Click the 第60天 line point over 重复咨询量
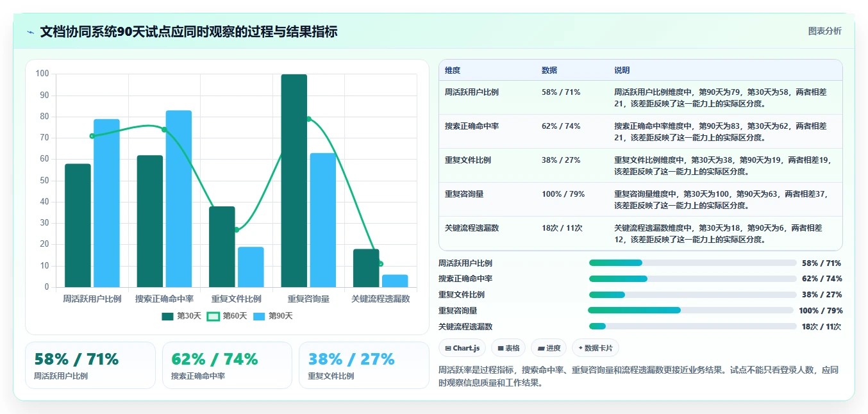This screenshot has width=868, height=414. (x=308, y=119)
